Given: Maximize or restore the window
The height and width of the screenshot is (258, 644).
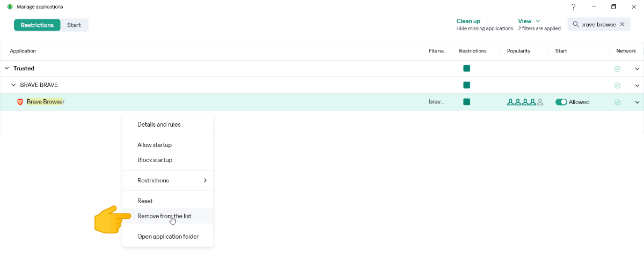Looking at the screenshot, I should (613, 7).
